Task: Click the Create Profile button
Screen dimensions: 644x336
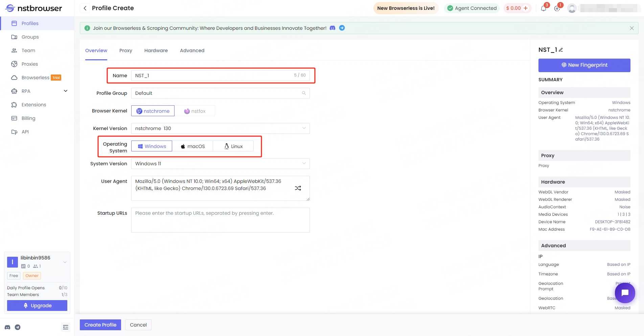Action: [x=100, y=325]
